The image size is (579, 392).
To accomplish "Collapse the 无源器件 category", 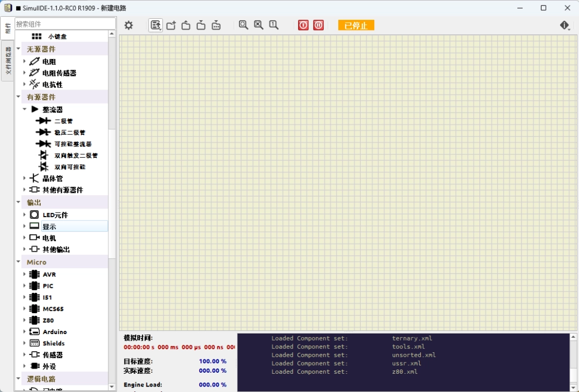I will click(x=19, y=49).
